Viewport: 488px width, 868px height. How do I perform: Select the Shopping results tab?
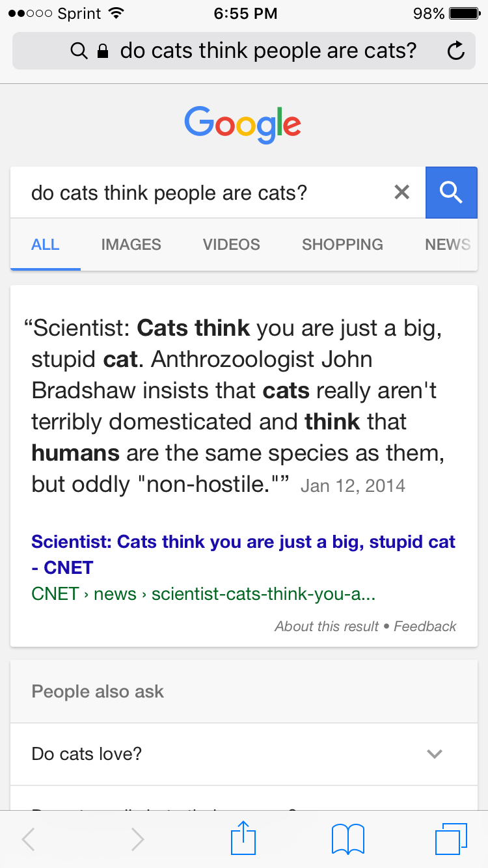click(x=342, y=245)
